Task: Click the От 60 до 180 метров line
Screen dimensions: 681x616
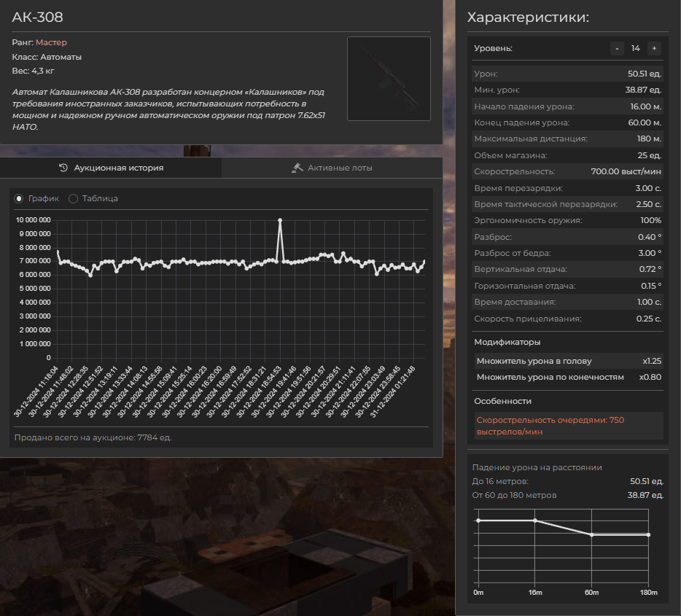Action: 568,495
